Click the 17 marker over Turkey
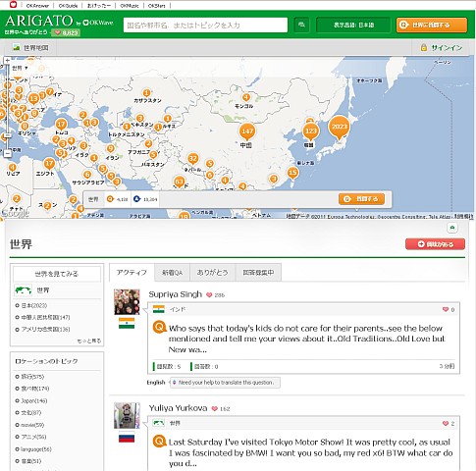 61,126
